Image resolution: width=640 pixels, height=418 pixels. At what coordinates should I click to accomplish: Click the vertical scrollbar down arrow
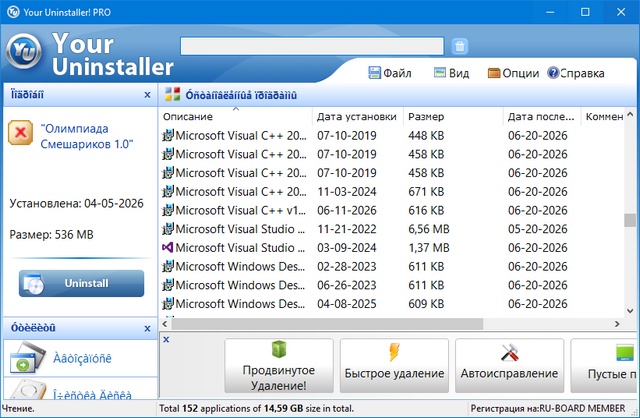click(630, 311)
